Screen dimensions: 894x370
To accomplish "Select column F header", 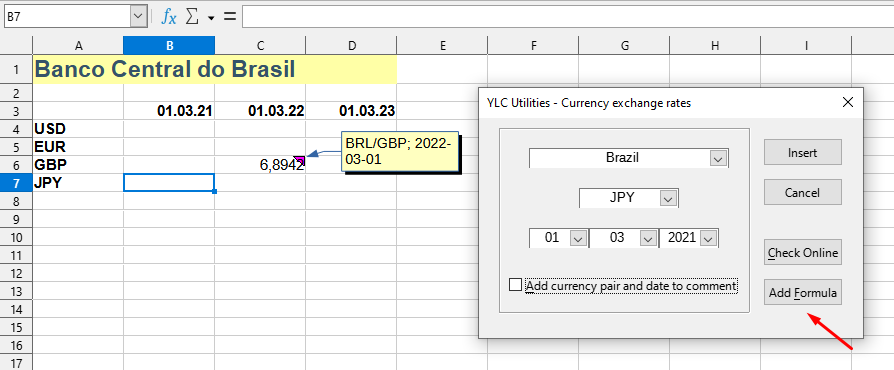I will click(x=533, y=46).
